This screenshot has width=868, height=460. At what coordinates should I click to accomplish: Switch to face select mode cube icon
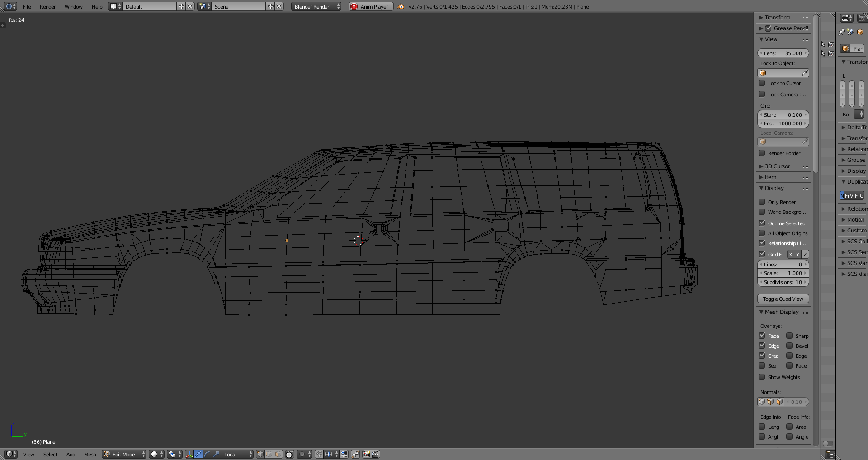pyautogui.click(x=278, y=454)
